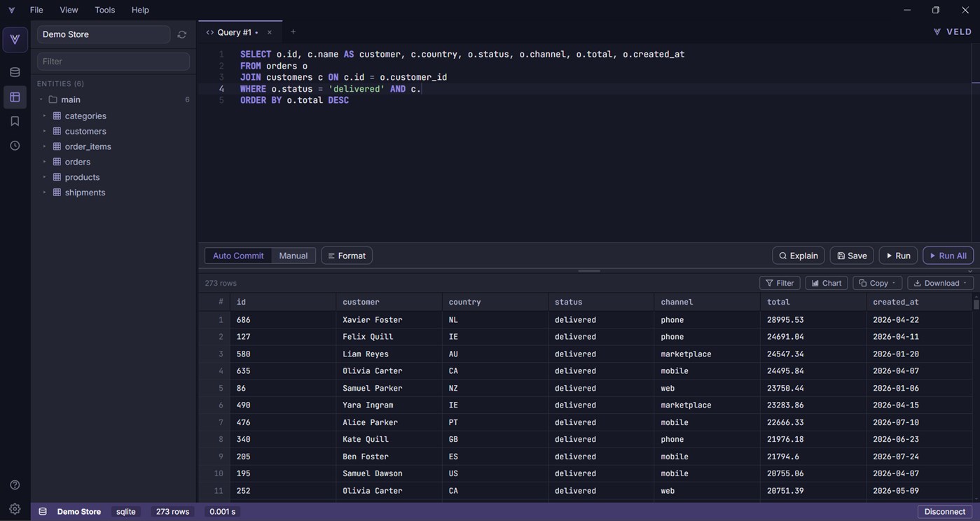980x521 pixels.
Task: Open the database connections sidebar icon
Action: coord(15,72)
